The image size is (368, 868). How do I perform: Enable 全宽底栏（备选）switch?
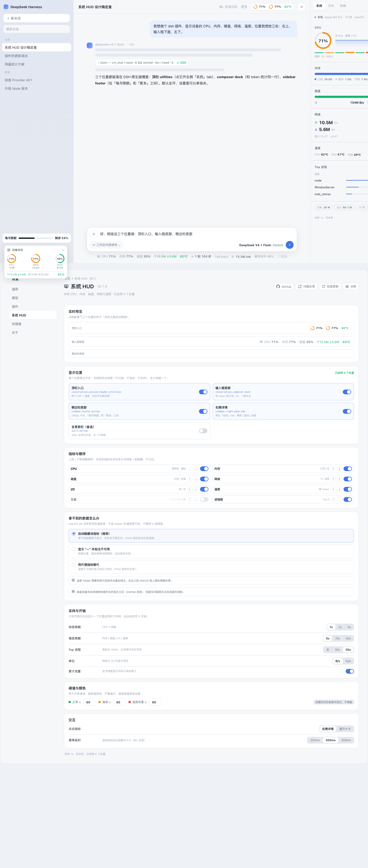(x=203, y=431)
